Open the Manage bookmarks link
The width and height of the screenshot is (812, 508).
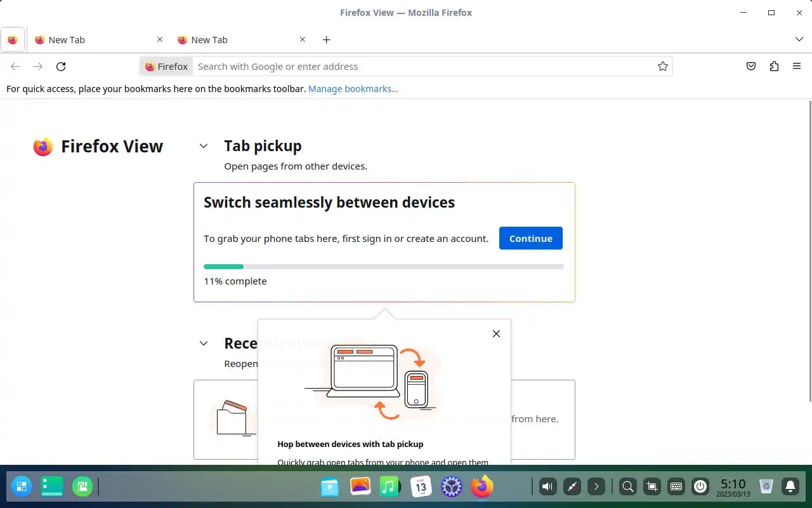tap(353, 89)
